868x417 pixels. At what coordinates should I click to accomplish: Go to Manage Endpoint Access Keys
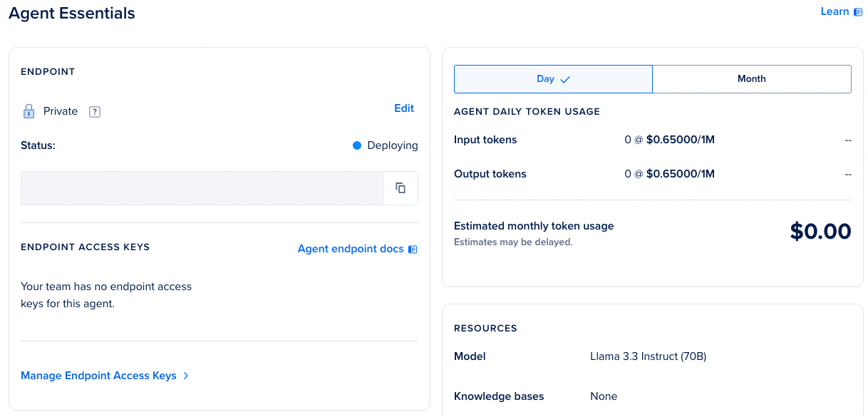click(98, 376)
